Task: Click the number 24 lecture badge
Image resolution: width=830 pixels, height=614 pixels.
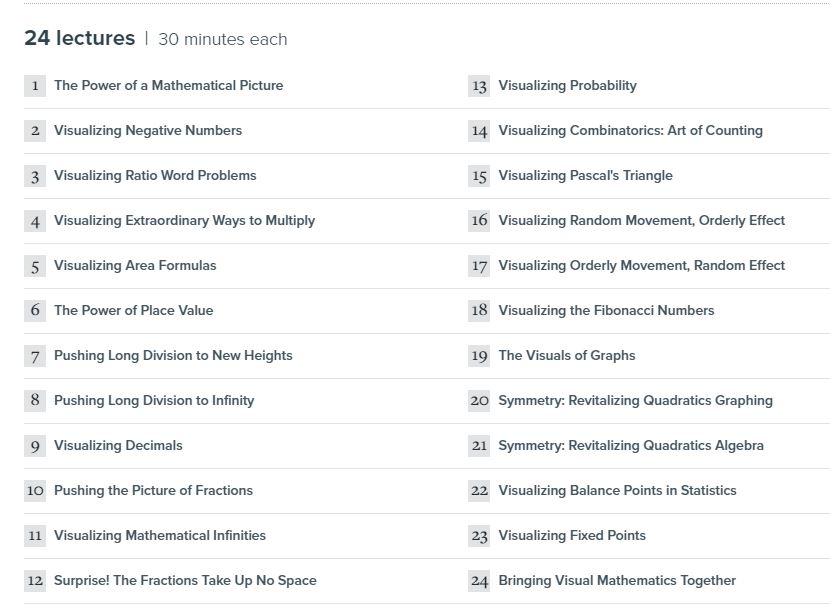Action: tap(479, 581)
